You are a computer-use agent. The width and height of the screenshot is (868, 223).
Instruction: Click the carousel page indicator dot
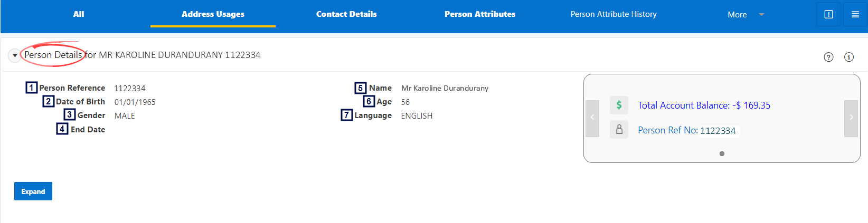tap(722, 154)
